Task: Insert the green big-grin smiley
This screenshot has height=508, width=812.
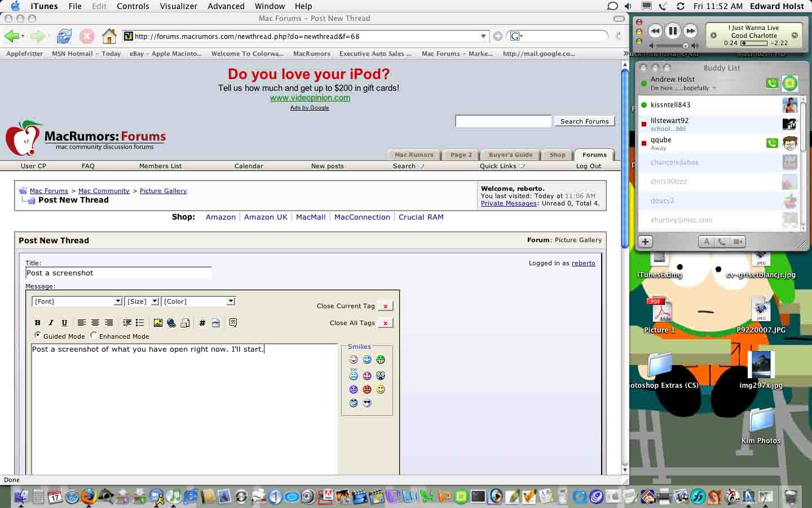Action: click(x=381, y=360)
